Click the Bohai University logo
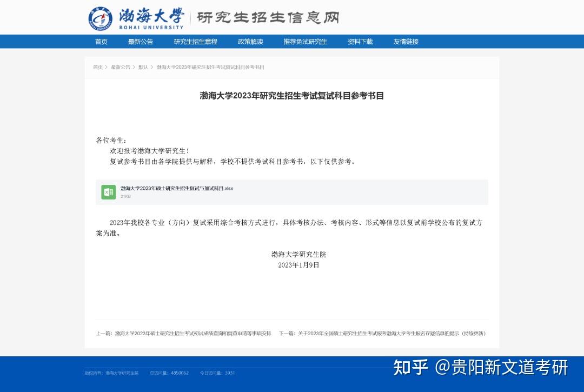Image resolution: width=584 pixels, height=392 pixels. click(x=99, y=16)
